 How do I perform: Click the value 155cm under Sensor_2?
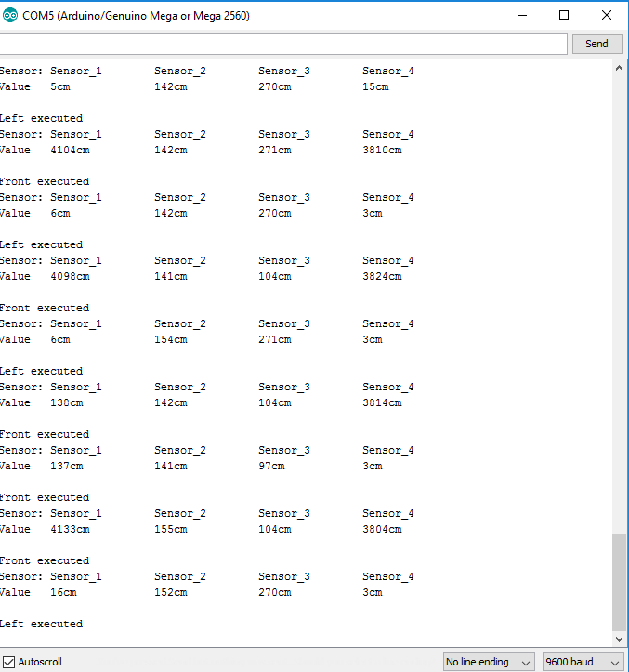tap(171, 529)
